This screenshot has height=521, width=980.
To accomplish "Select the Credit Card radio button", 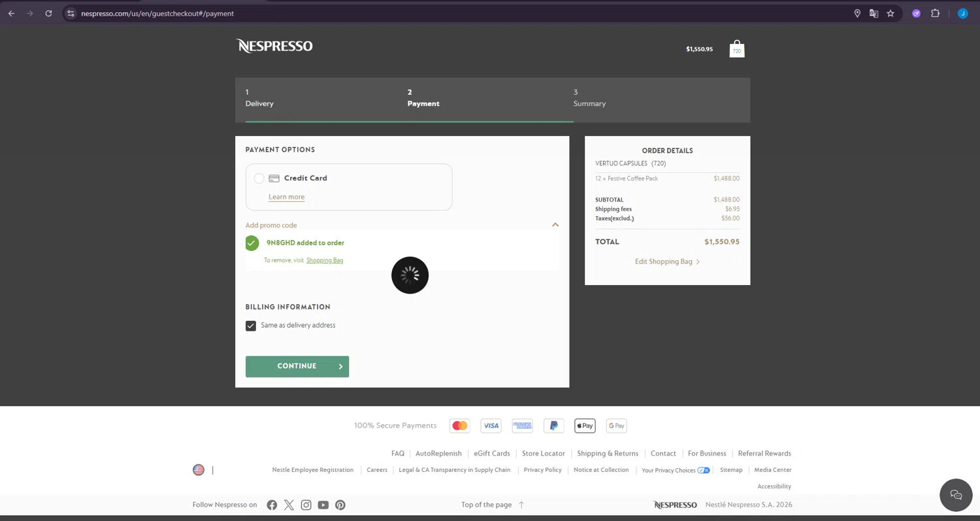I will click(x=259, y=178).
